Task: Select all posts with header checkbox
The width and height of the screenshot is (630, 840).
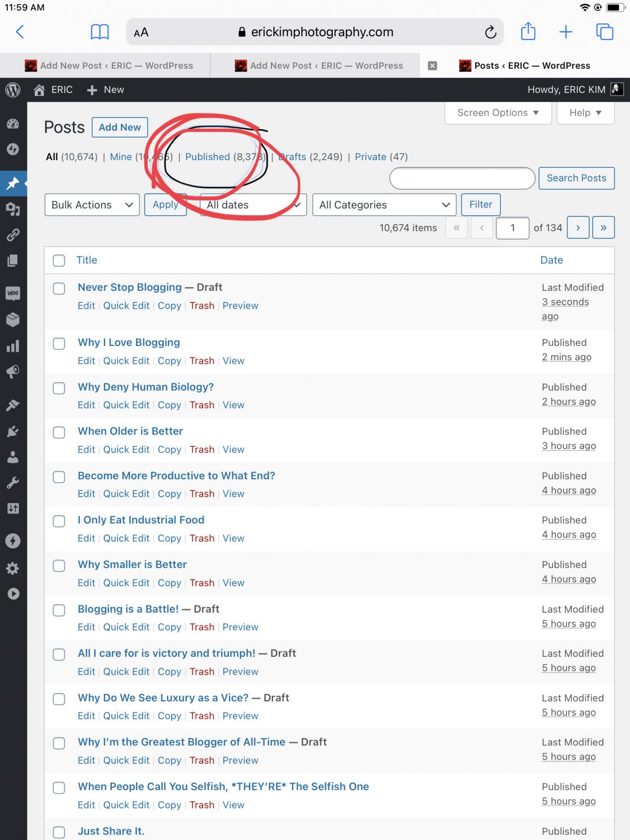Action: [59, 260]
